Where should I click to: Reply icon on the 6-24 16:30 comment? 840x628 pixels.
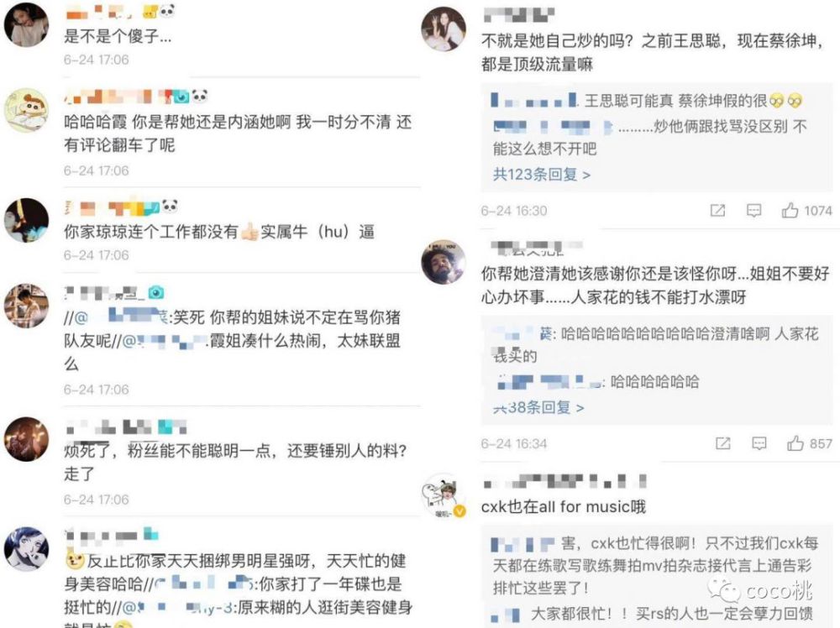coord(753,211)
